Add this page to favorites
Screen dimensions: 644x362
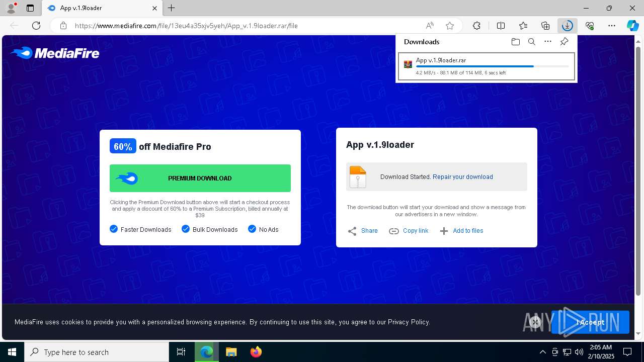click(450, 26)
